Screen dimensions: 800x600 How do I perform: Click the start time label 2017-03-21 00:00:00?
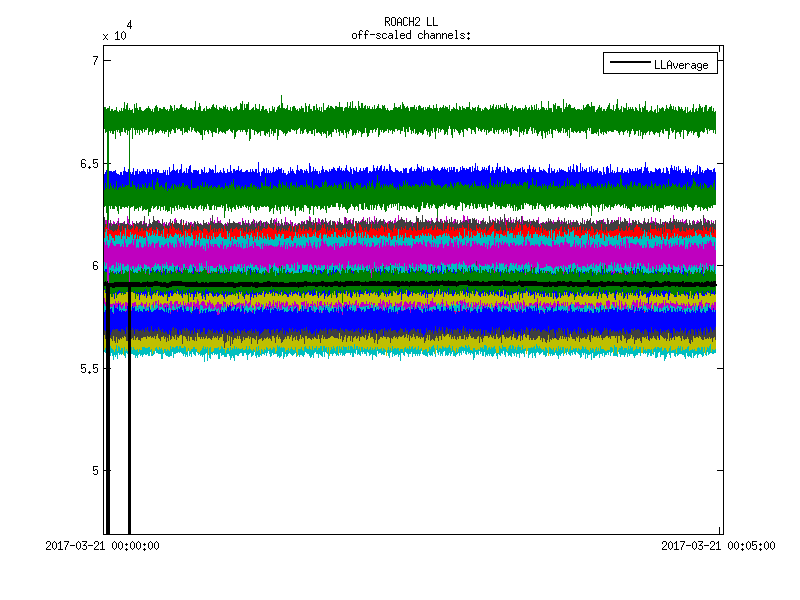click(x=103, y=546)
